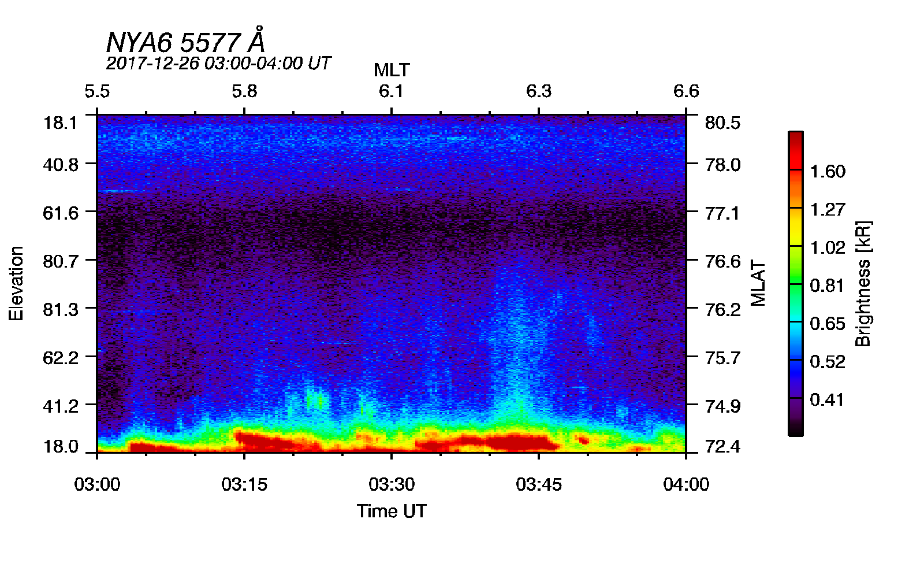Click the 80.5 MLAT tick label
The width and height of the screenshot is (924, 578).
coord(722,123)
